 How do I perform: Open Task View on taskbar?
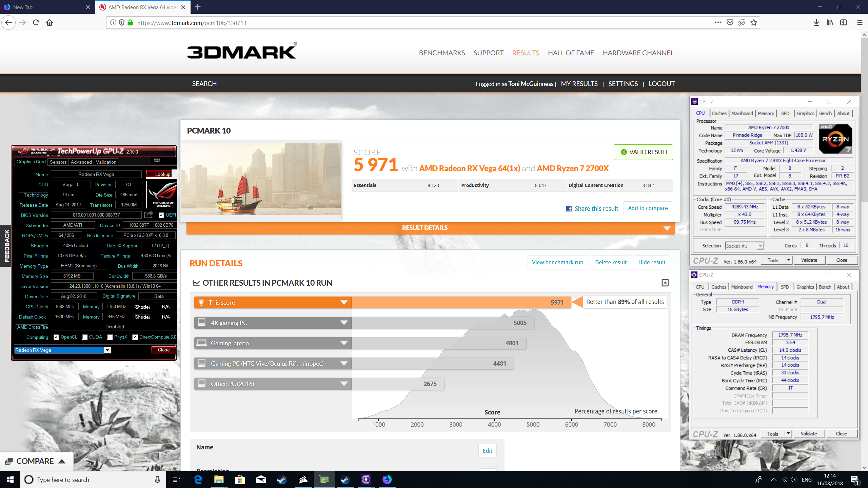[176, 480]
